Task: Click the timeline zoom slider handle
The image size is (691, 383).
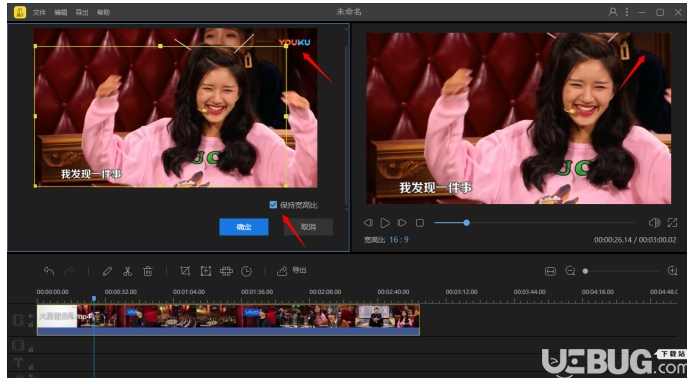Action: tap(585, 271)
